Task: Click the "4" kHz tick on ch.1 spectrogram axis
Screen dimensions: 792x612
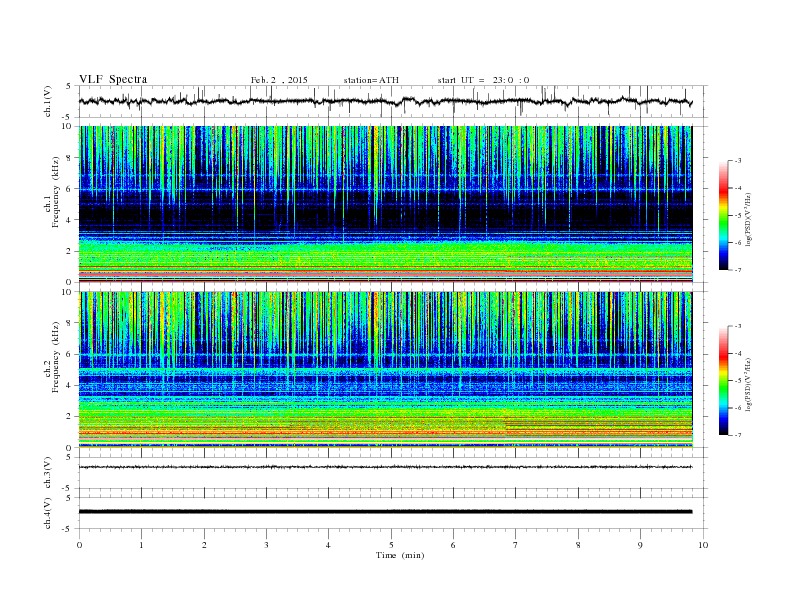Action: tap(69, 220)
